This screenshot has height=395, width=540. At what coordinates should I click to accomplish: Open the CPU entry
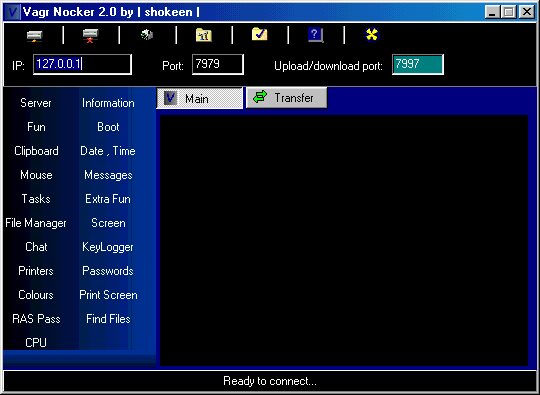coord(36,343)
